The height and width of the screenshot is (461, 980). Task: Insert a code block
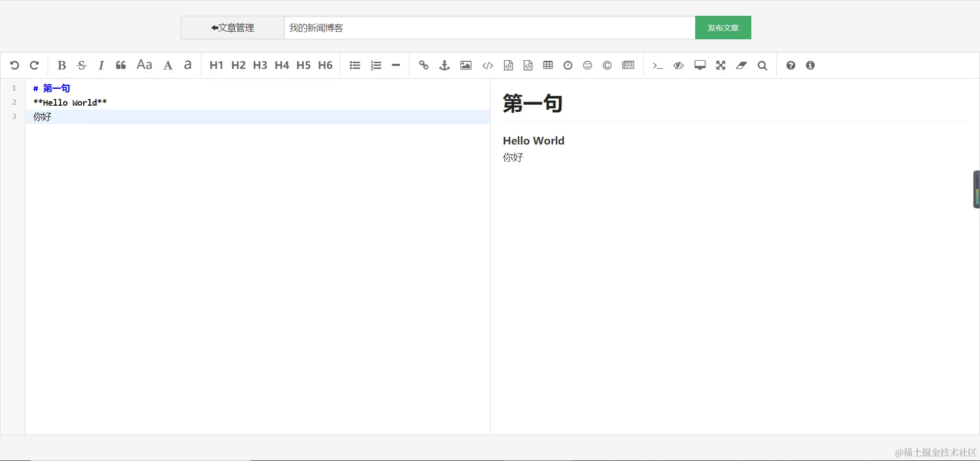coord(528,65)
